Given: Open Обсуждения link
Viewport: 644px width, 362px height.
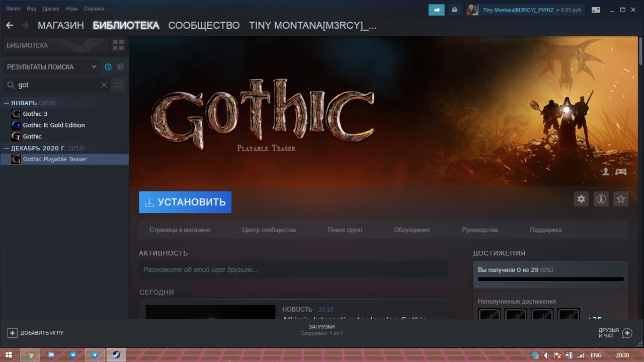Looking at the screenshot, I should click(x=412, y=230).
